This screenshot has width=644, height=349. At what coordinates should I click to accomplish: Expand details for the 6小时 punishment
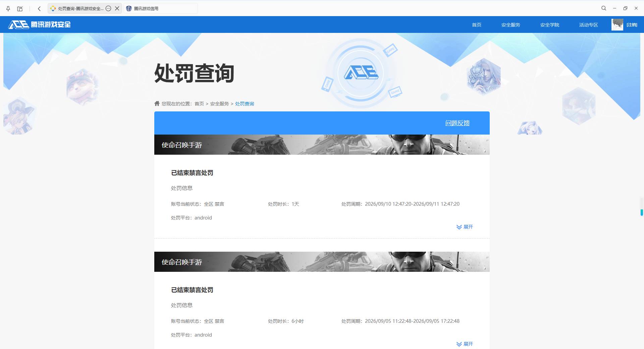(x=465, y=344)
